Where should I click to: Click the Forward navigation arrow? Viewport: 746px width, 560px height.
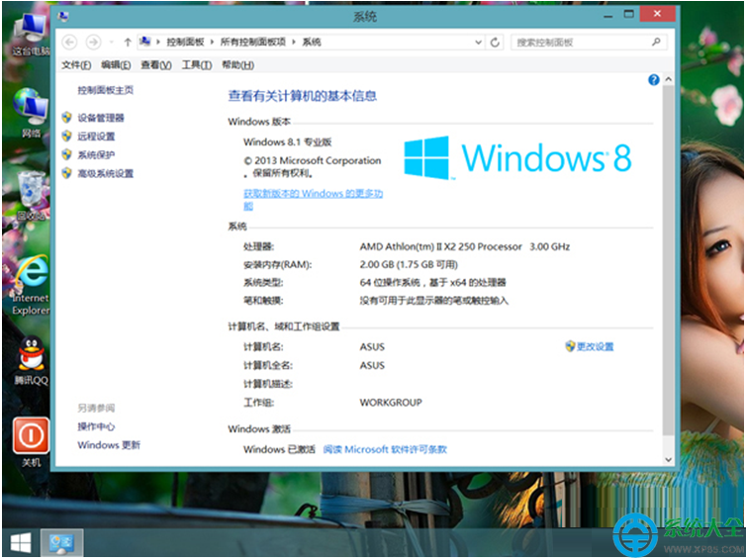[x=93, y=42]
